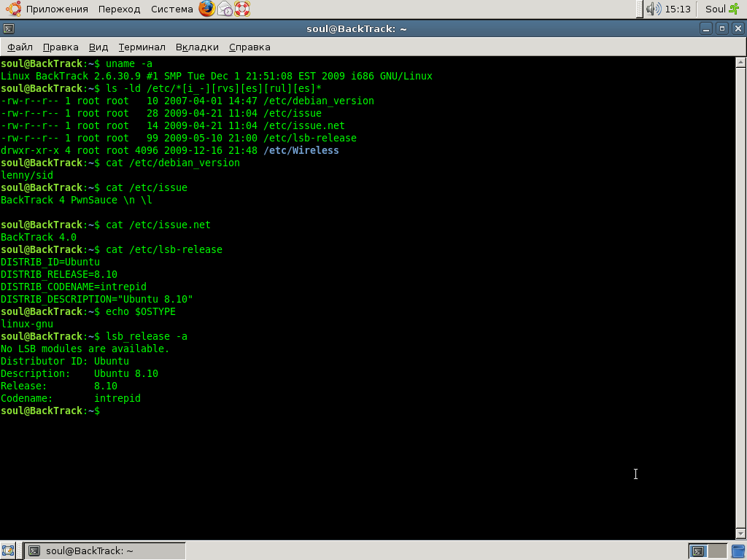This screenshot has width=747, height=560.
Task: Open the terminal window menu icon in title bar
Action: click(9, 28)
